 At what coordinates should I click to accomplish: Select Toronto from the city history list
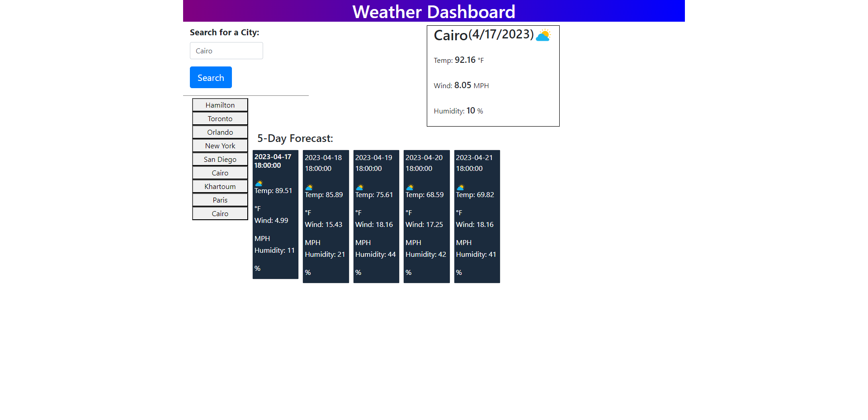[220, 118]
